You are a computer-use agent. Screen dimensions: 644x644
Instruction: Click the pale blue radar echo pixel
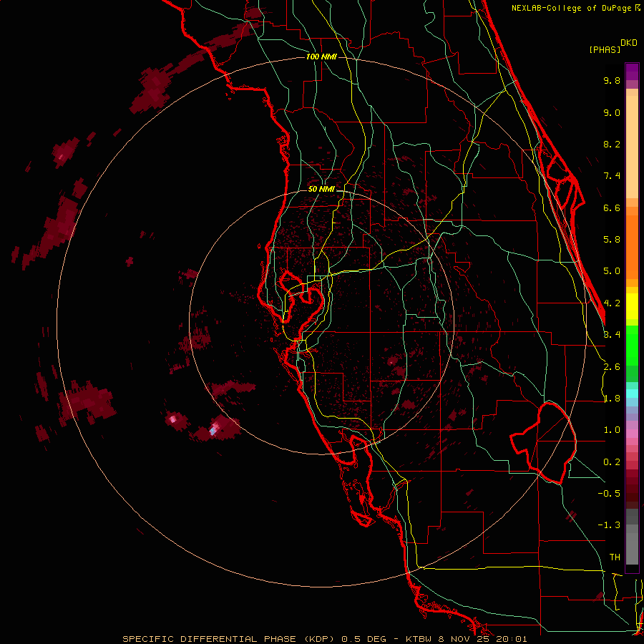pyautogui.click(x=213, y=431)
